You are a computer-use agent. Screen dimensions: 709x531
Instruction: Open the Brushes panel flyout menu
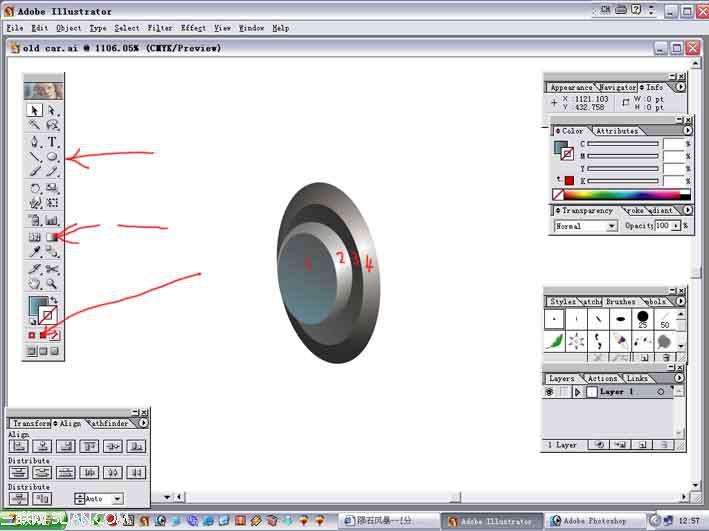(x=680, y=301)
